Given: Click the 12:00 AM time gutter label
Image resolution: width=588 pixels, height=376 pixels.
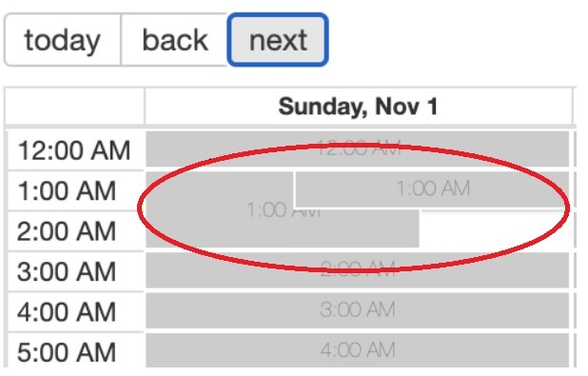Looking at the screenshot, I should click(x=74, y=150).
